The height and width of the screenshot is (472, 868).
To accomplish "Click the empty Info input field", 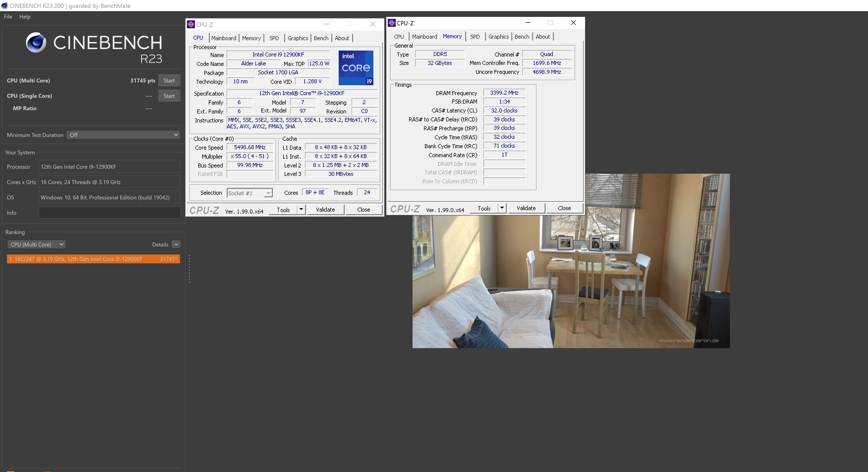I will click(x=110, y=213).
